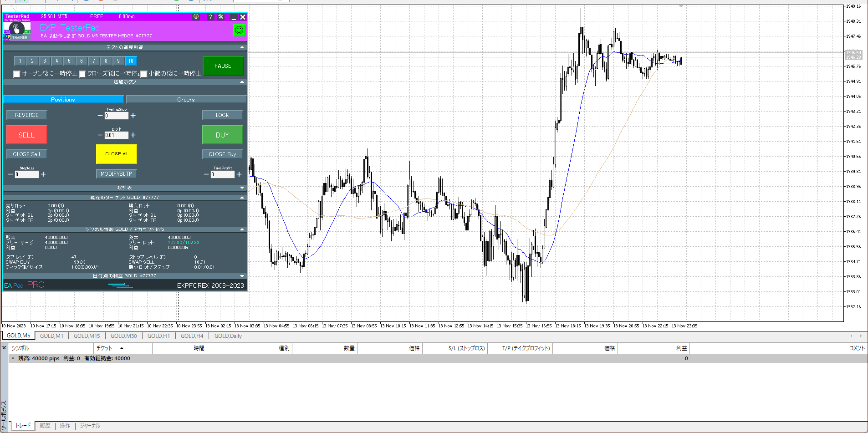The width and height of the screenshot is (868, 433).
Task: Select the GOLD,H1 chart tab
Action: pos(158,336)
